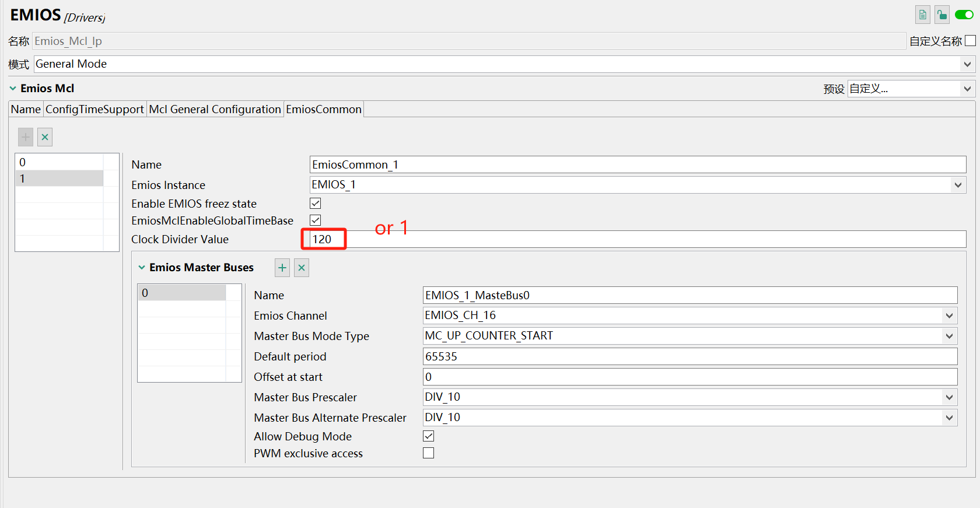Viewport: 980px width, 508px height.
Task: Remove the selected EmiosCommon entry with X
Action: [x=45, y=137]
